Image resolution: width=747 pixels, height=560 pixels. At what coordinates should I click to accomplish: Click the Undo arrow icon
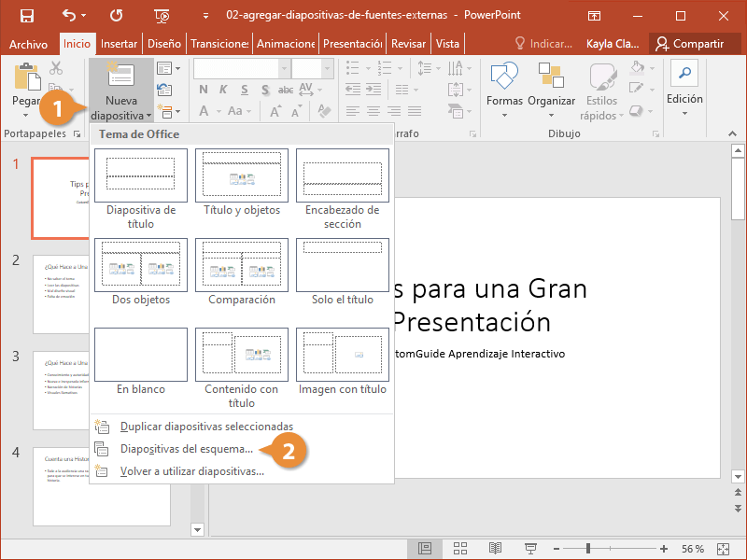point(69,16)
